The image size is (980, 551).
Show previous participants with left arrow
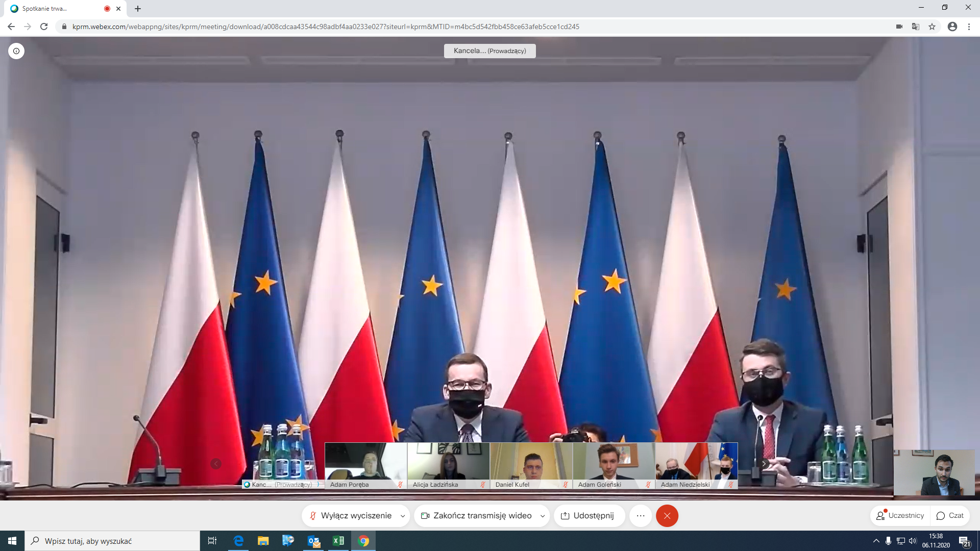pyautogui.click(x=216, y=464)
